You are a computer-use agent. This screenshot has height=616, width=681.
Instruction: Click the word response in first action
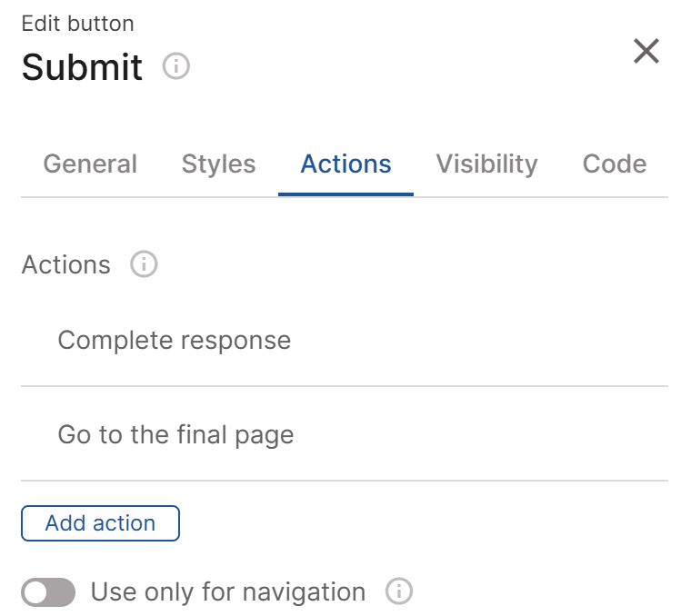(x=235, y=341)
